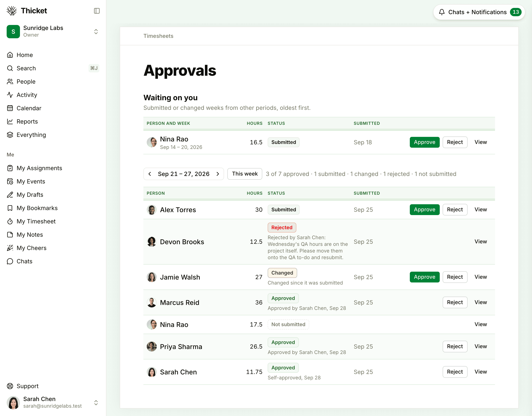This screenshot has width=532, height=416.
Task: View Nina Rao's not submitted timesheet
Action: coord(481,324)
